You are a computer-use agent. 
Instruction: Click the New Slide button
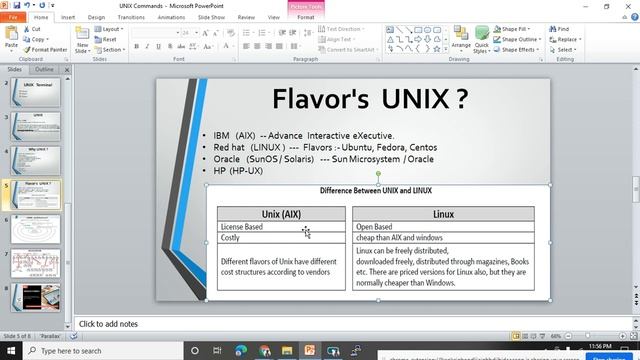click(x=82, y=40)
